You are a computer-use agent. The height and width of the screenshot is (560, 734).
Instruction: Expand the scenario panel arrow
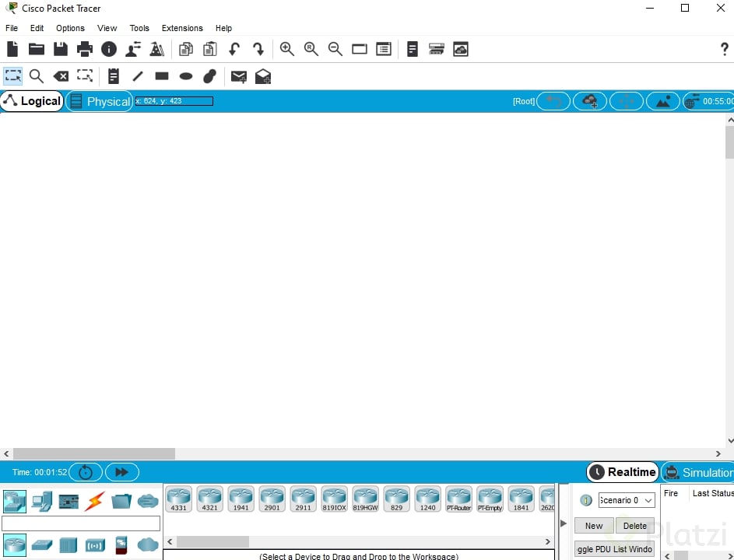tap(564, 523)
